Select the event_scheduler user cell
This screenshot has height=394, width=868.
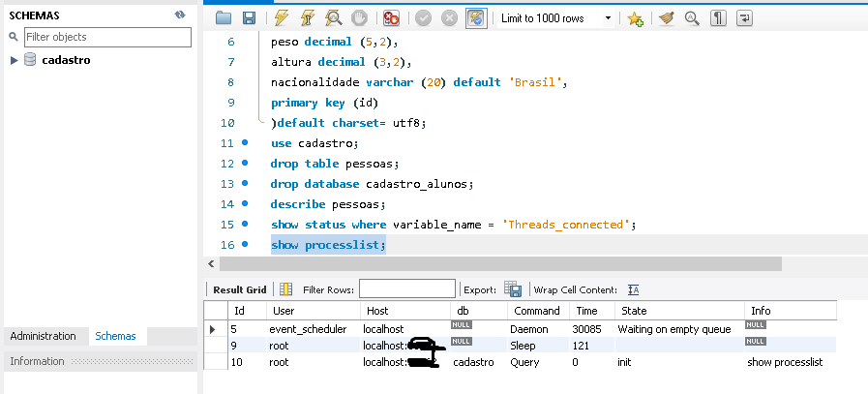click(x=314, y=329)
